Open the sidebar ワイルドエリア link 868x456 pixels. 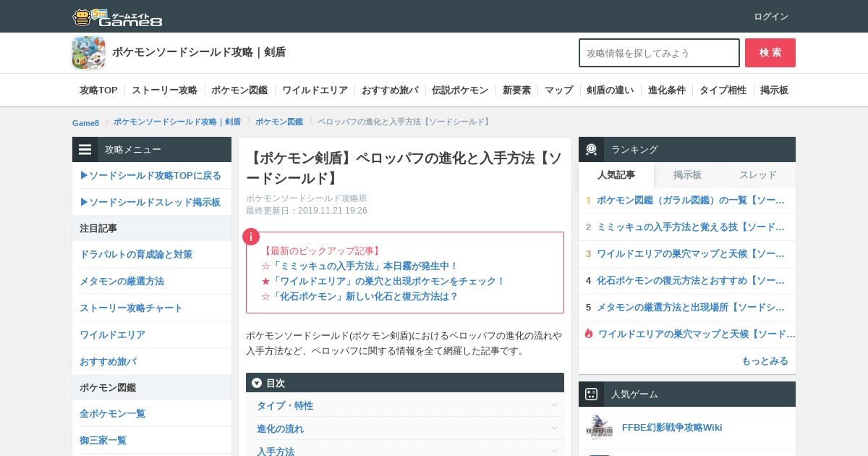point(112,334)
